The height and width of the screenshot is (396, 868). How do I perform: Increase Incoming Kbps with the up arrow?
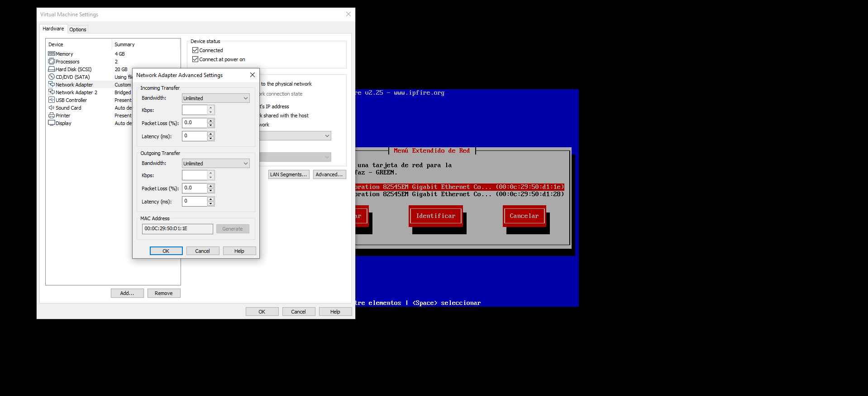point(211,108)
